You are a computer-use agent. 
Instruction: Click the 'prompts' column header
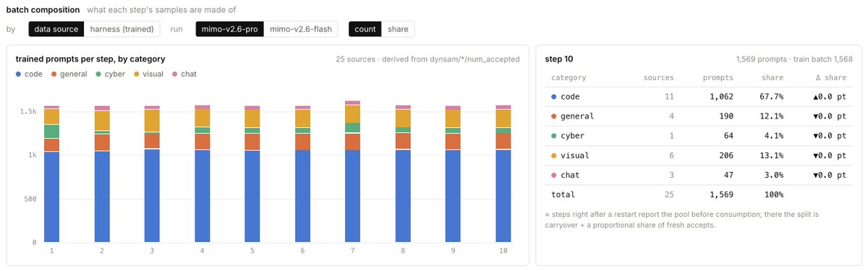[718, 77]
